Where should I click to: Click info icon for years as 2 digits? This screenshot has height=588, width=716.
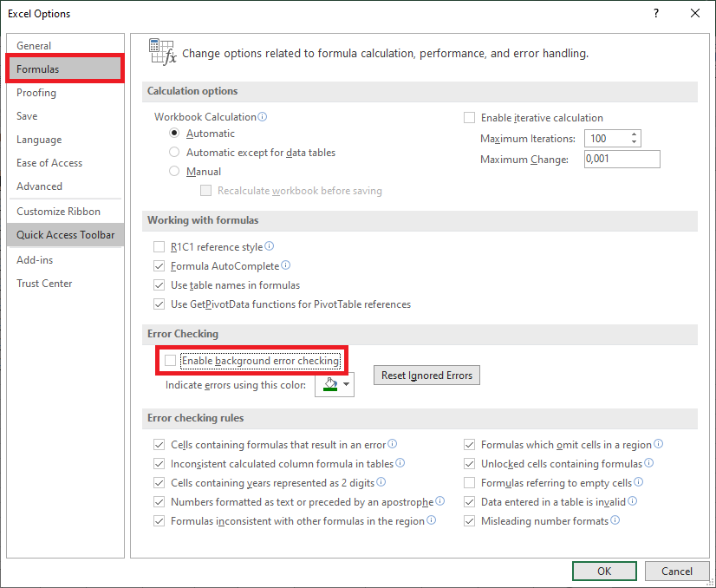(381, 482)
